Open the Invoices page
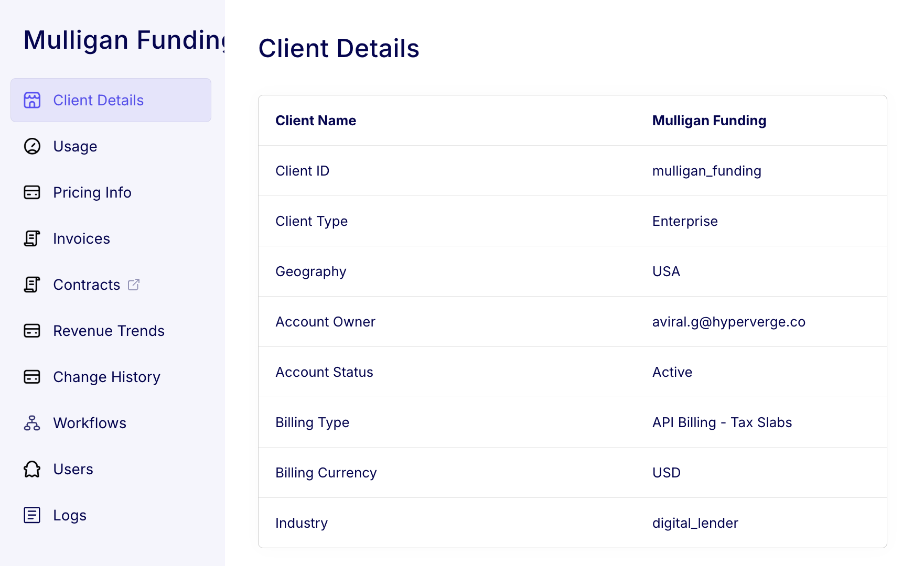 (x=81, y=238)
